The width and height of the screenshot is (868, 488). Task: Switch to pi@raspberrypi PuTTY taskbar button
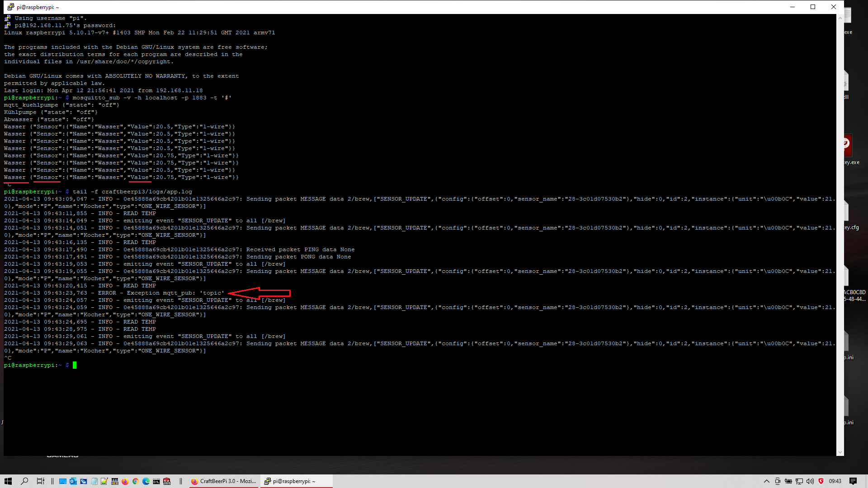click(x=296, y=481)
